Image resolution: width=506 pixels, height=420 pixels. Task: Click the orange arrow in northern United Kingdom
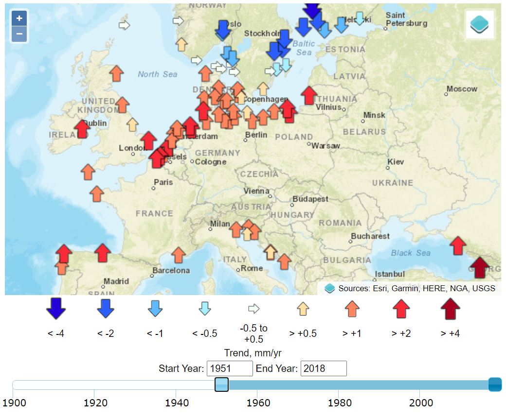tap(116, 73)
